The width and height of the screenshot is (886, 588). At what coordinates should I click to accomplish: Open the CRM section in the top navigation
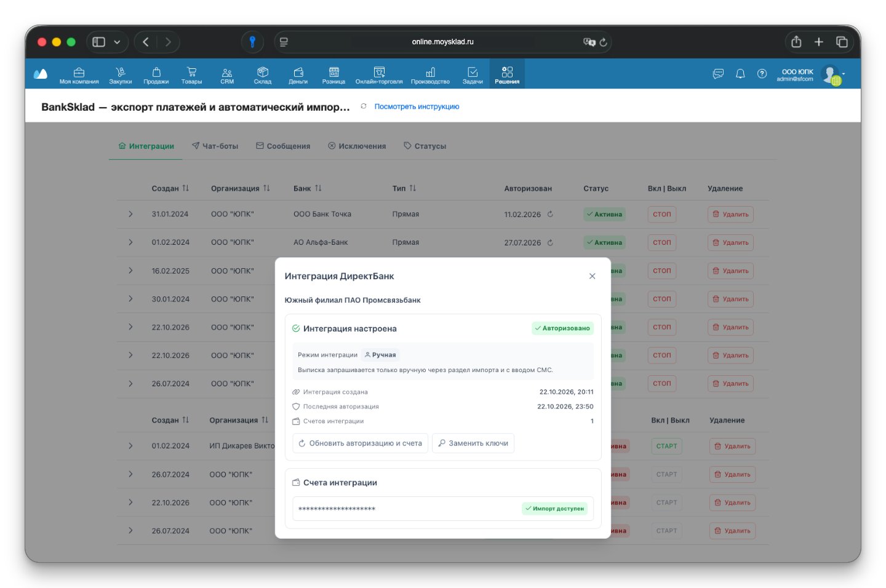click(x=227, y=75)
